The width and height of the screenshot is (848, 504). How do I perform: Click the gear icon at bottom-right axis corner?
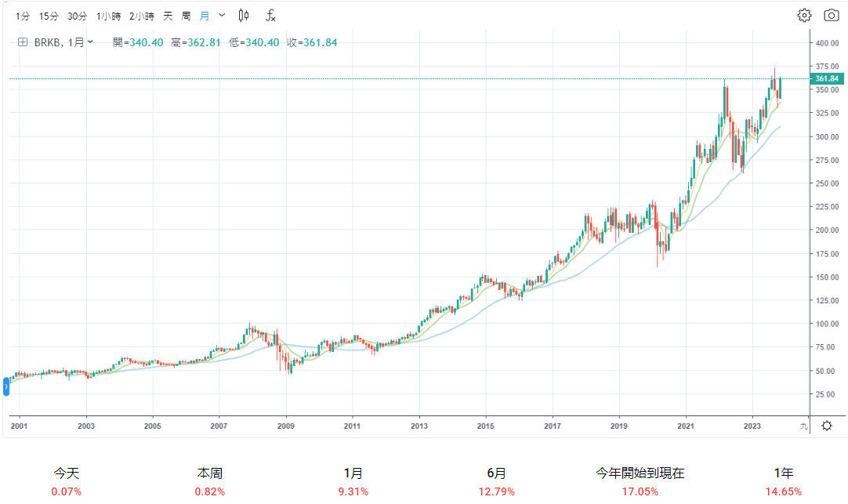[826, 426]
